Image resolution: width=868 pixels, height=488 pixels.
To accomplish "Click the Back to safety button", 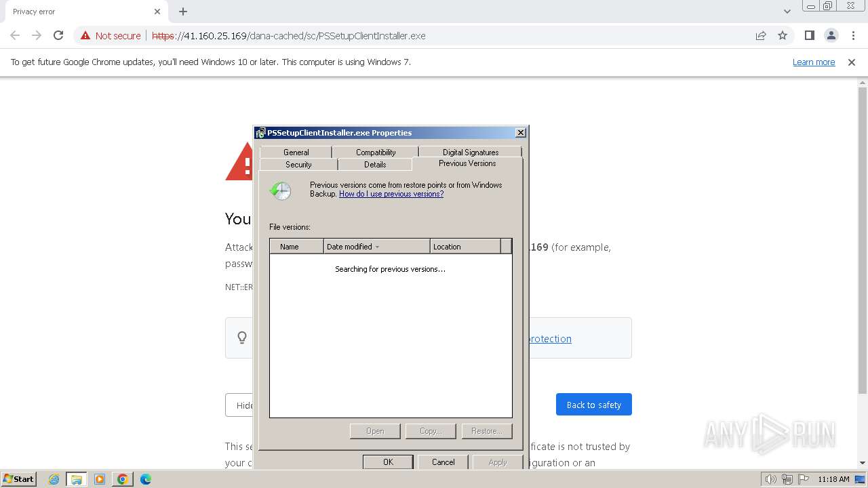I will pyautogui.click(x=593, y=405).
